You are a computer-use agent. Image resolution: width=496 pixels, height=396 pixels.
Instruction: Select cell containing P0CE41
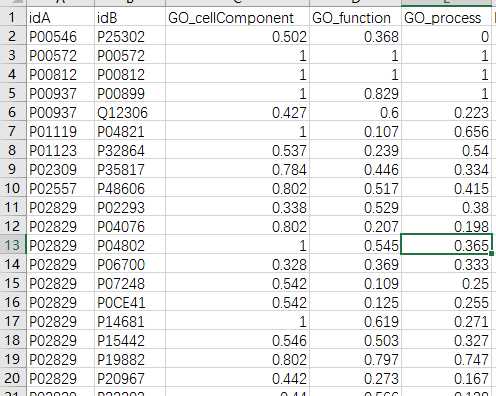click(x=130, y=302)
